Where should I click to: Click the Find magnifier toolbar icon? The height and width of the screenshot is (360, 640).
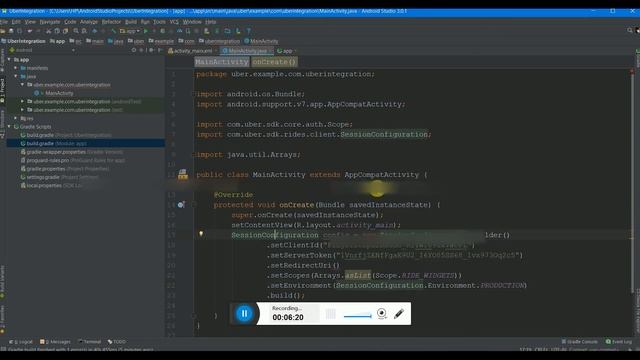click(x=76, y=31)
